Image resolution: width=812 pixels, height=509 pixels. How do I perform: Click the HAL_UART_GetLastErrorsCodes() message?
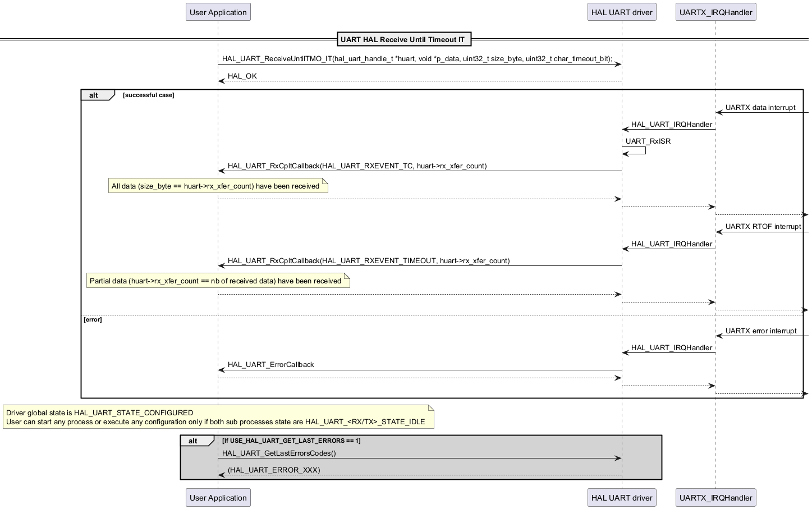point(279,453)
